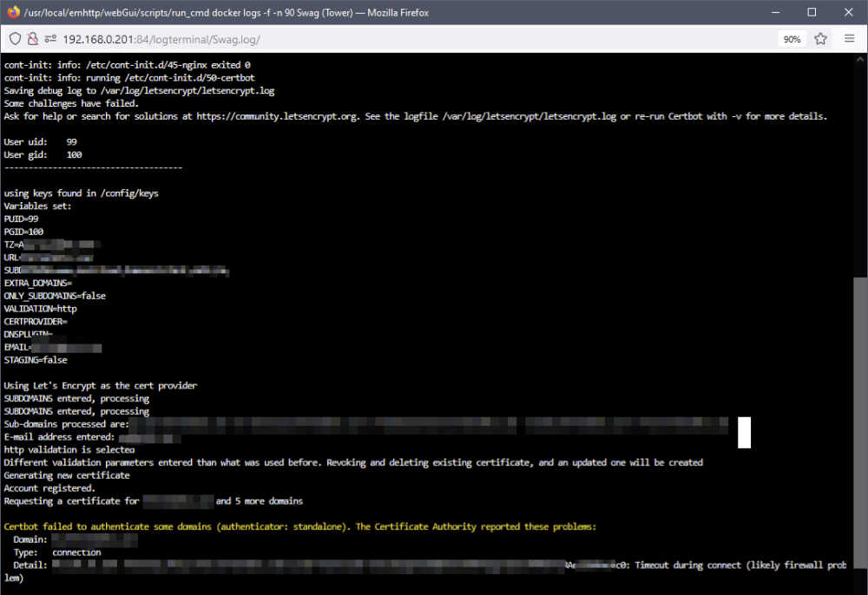Click the 'PGID=100' line
The height and width of the screenshot is (595, 868).
coord(23,232)
